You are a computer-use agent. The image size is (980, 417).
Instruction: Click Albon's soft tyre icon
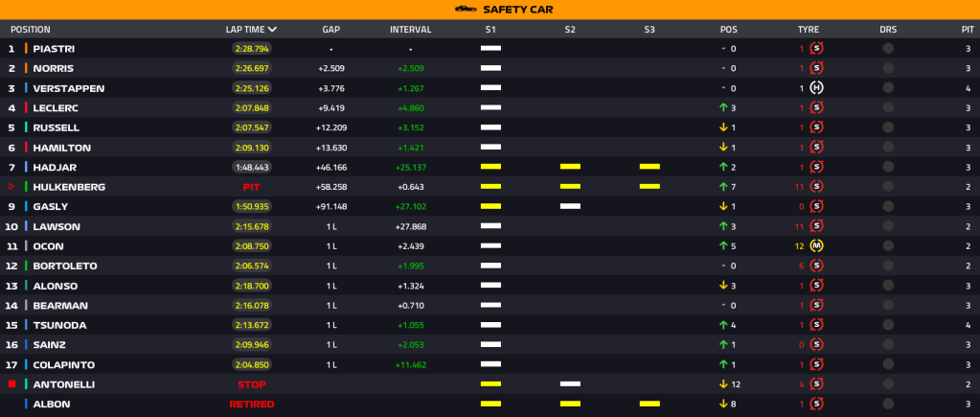coord(816,405)
